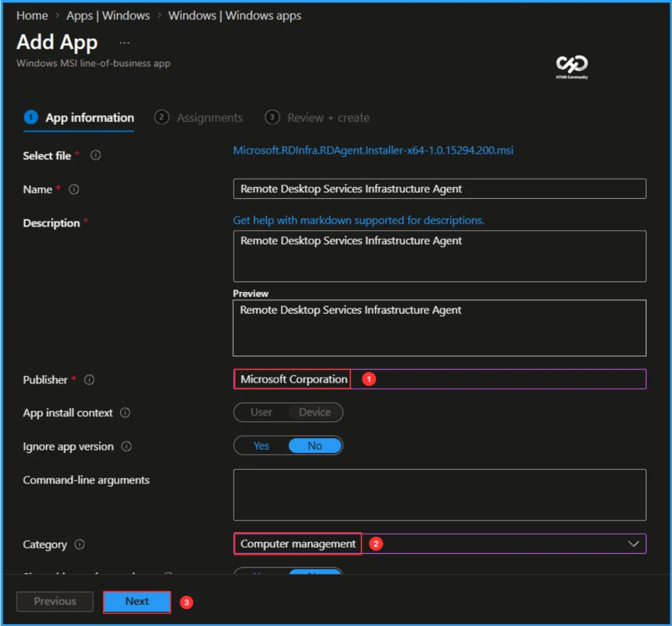Click the Previous button
The image size is (672, 626).
pos(55,602)
